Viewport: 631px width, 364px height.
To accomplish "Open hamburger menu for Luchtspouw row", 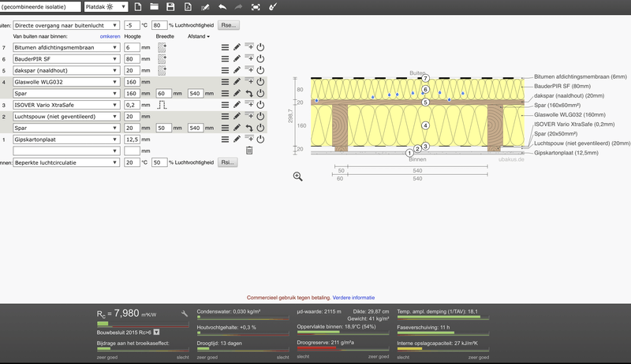I will click(225, 116).
